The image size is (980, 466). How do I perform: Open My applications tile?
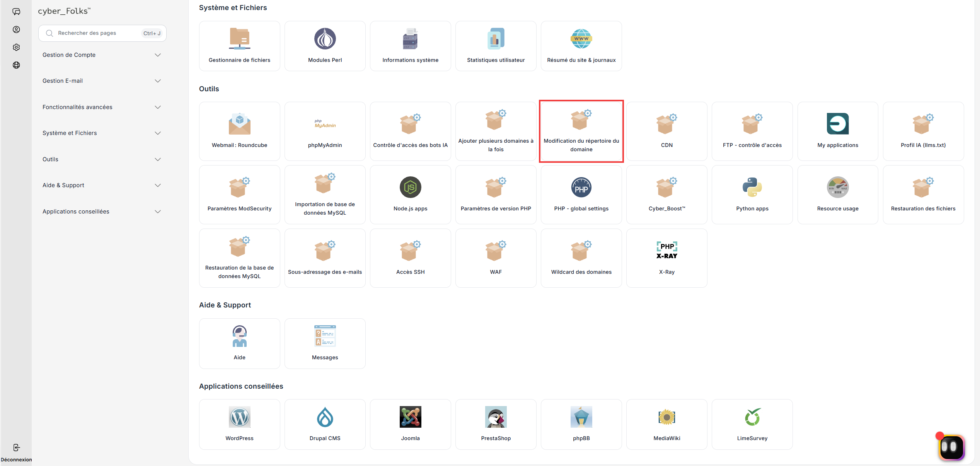pyautogui.click(x=838, y=131)
